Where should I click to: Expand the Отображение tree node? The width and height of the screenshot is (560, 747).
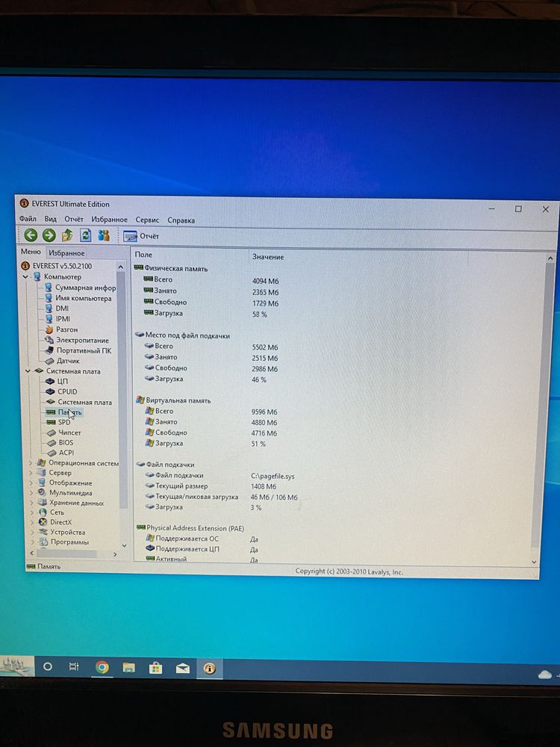[31, 483]
